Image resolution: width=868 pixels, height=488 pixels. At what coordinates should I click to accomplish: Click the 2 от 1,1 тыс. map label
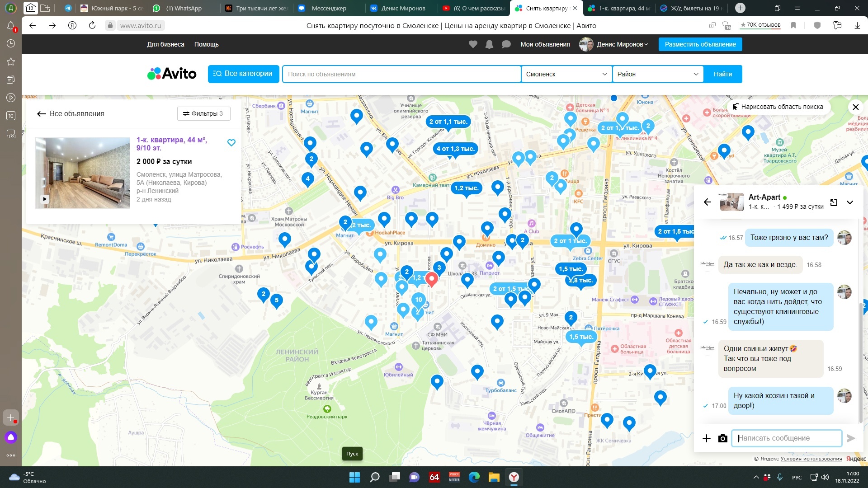coord(448,122)
